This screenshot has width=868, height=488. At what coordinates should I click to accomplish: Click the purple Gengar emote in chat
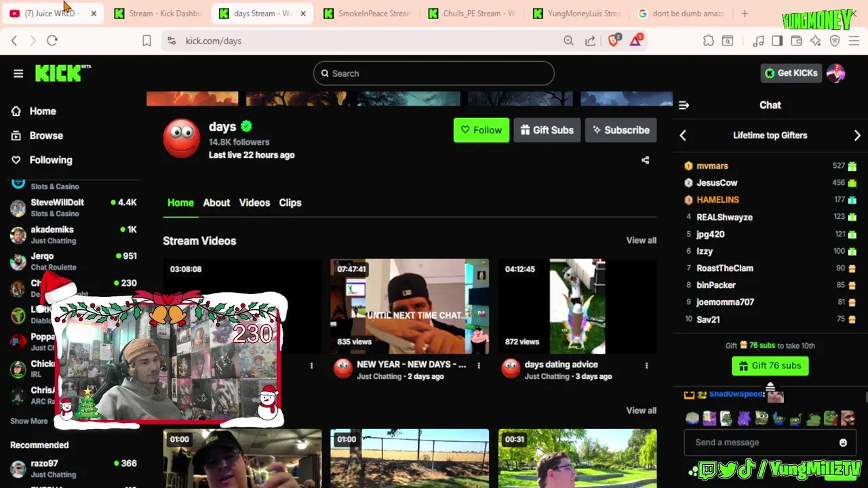(744, 419)
